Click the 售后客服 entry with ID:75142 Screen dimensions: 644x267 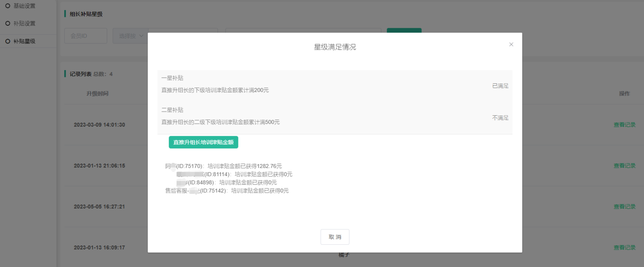pyautogui.click(x=227, y=191)
